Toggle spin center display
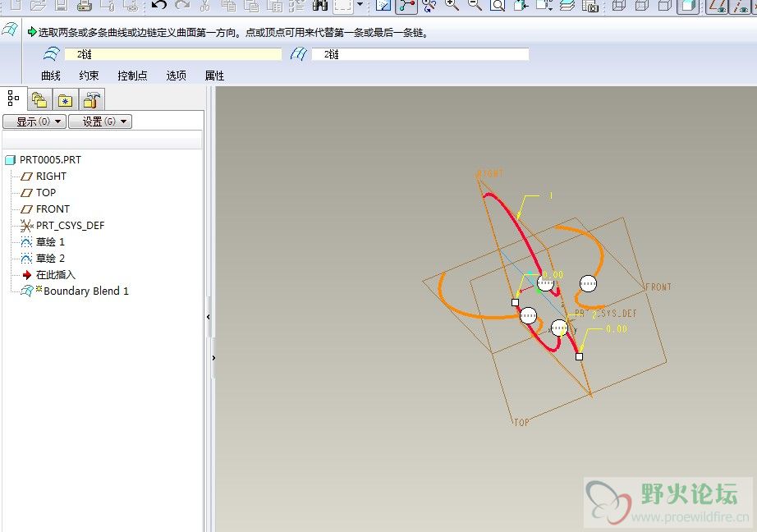757x532 pixels. pos(406,5)
